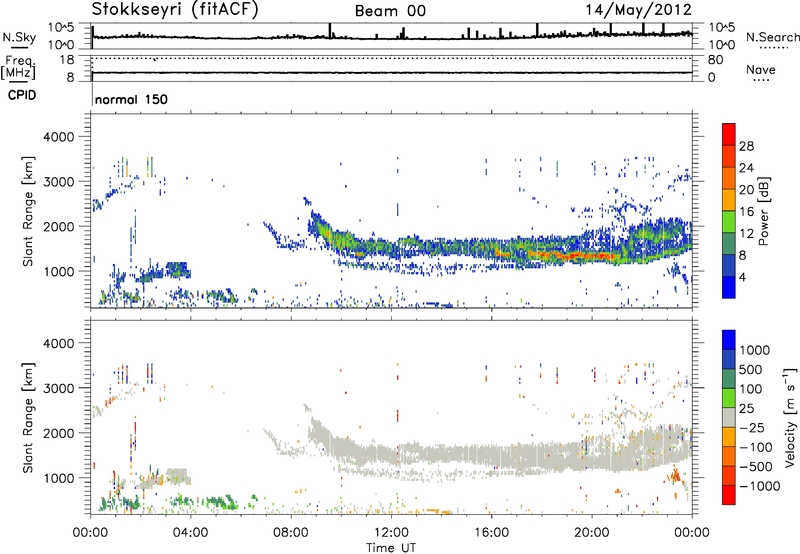This screenshot has width=800, height=554.
Task: Select the "Velocity [m s-1]" color bar title
Action: (790, 417)
